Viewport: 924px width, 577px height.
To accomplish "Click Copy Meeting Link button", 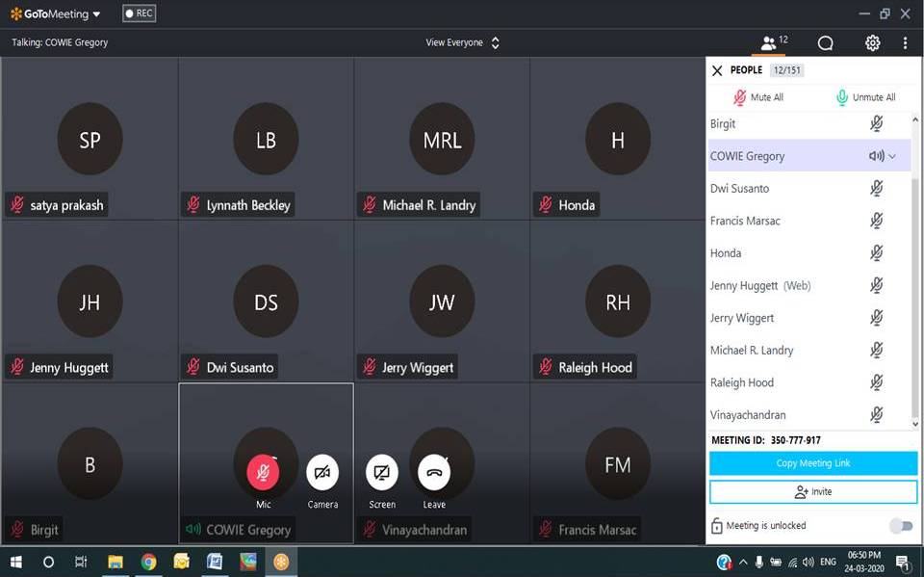I will (x=813, y=463).
